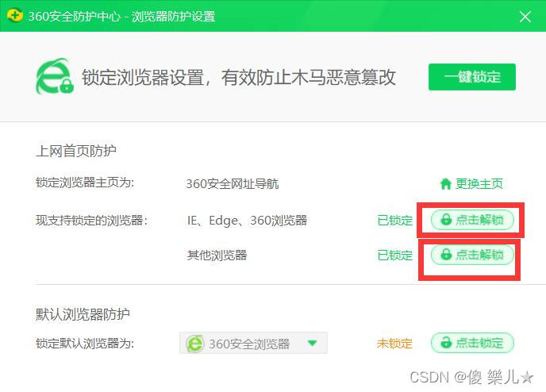Unlock 其他浏览器 via 点击解锁 button
This screenshot has width=546, height=392.
[x=472, y=255]
